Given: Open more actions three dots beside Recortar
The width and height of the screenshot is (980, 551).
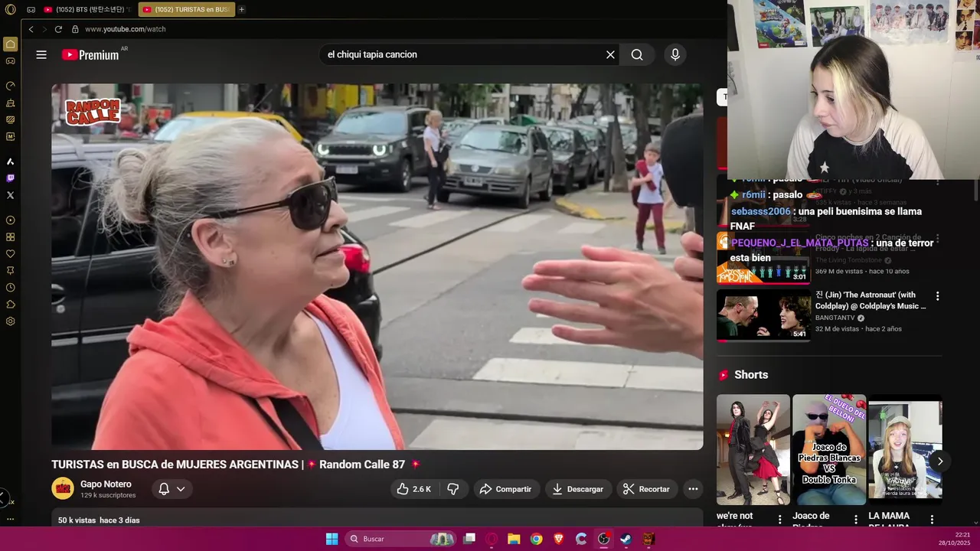Looking at the screenshot, I should click(x=693, y=489).
